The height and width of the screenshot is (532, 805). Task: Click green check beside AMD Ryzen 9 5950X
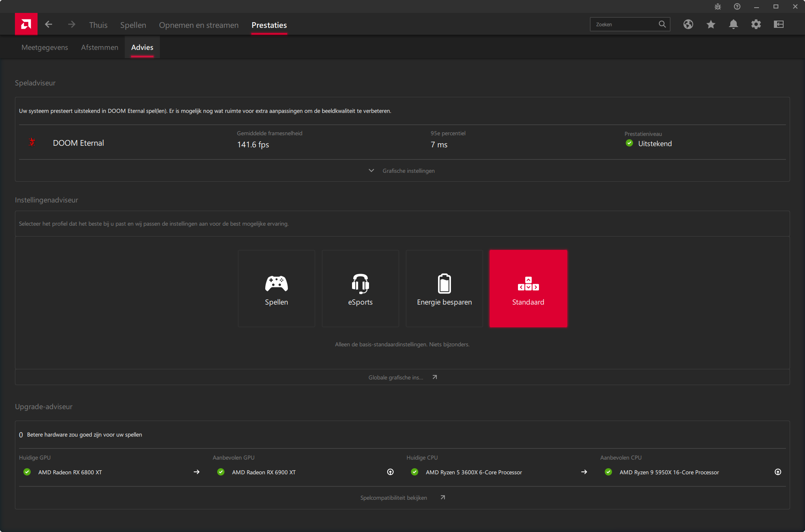(x=608, y=472)
